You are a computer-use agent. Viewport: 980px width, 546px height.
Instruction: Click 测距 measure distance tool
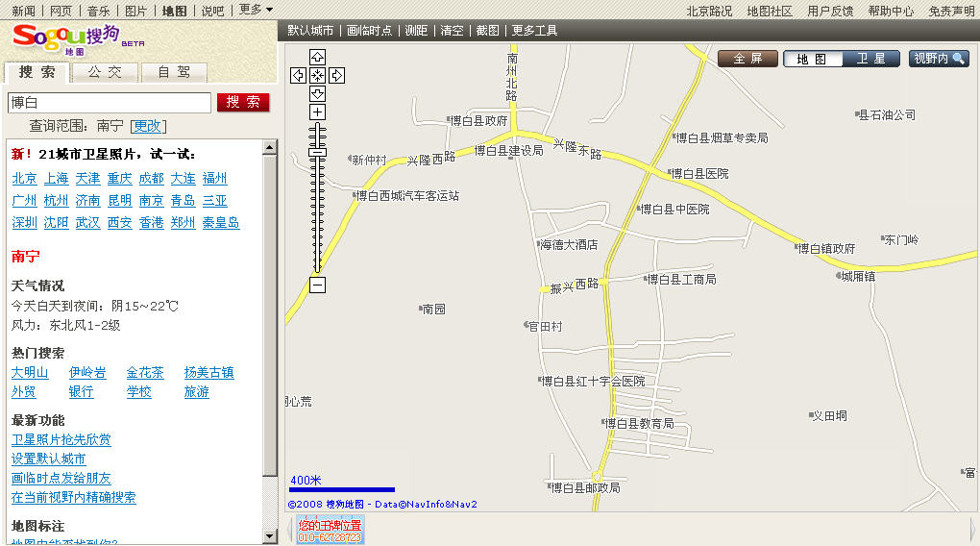click(x=416, y=30)
